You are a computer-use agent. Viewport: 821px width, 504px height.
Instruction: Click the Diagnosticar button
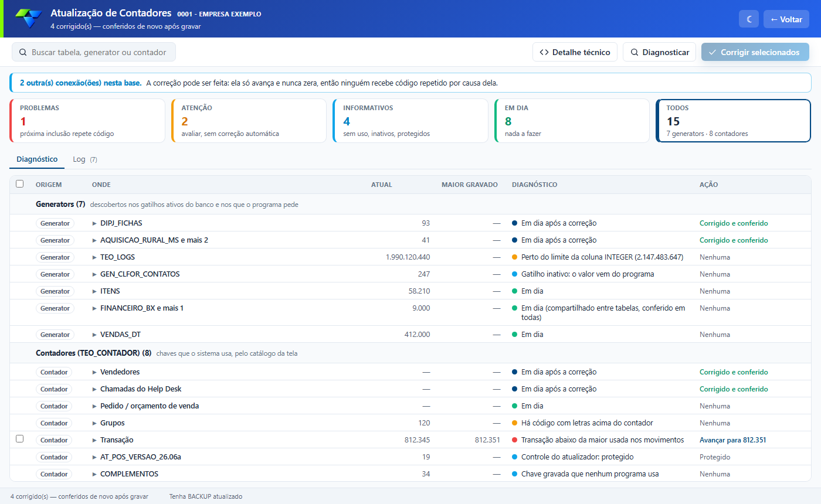tap(660, 52)
